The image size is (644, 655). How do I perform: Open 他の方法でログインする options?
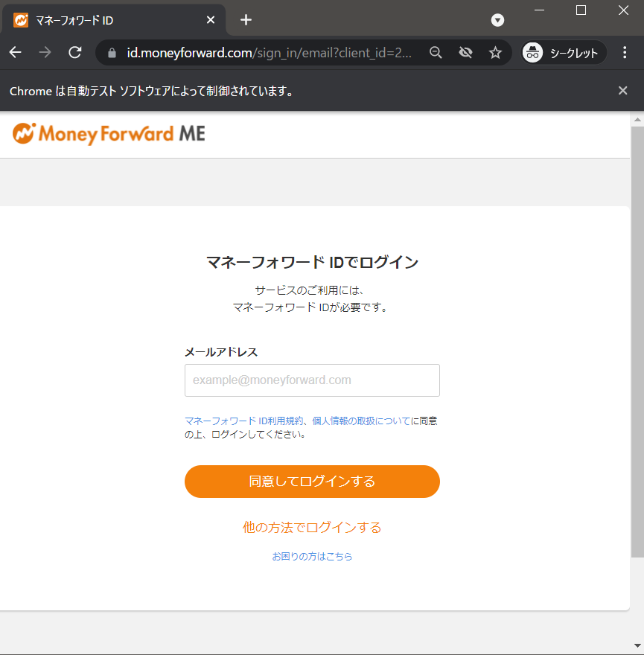(312, 526)
